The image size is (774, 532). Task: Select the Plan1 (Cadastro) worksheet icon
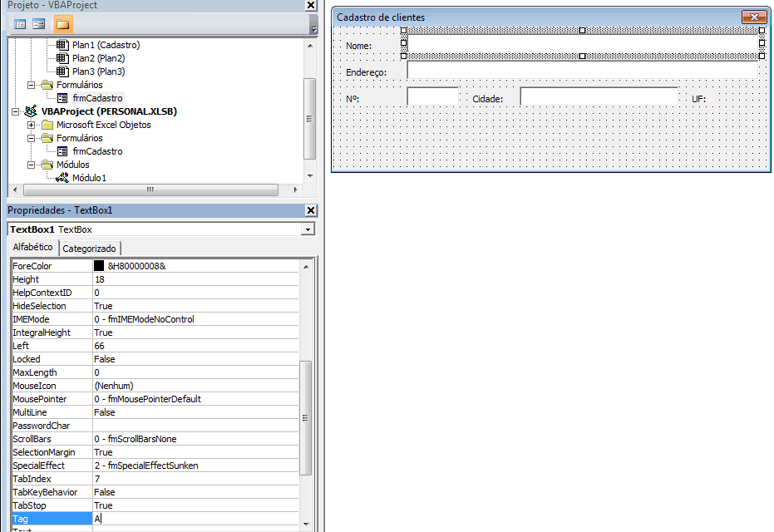pyautogui.click(x=65, y=45)
